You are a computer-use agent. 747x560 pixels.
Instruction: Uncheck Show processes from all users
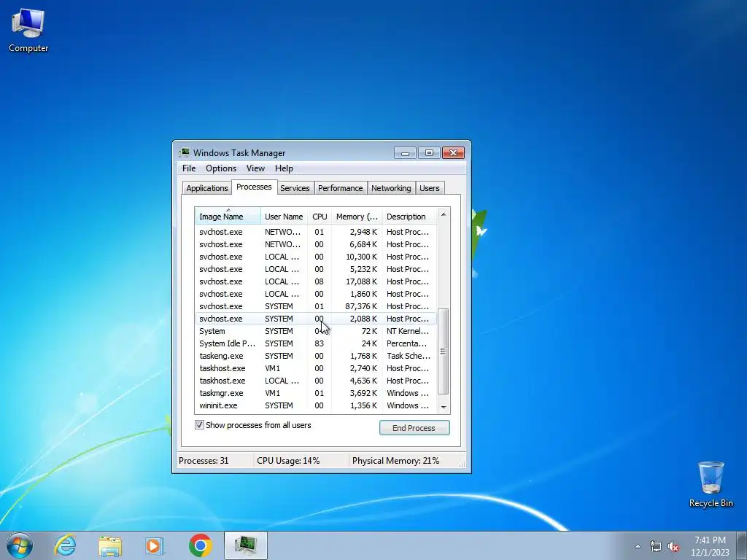point(200,425)
